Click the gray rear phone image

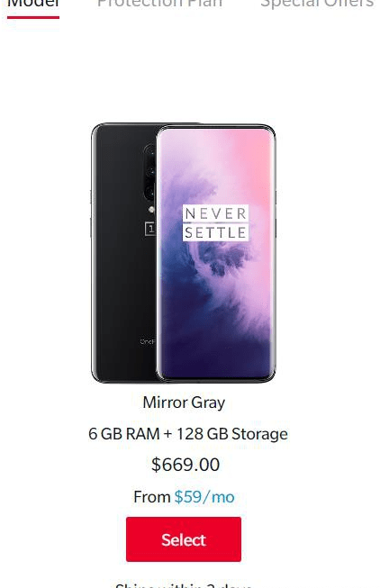pos(123,253)
